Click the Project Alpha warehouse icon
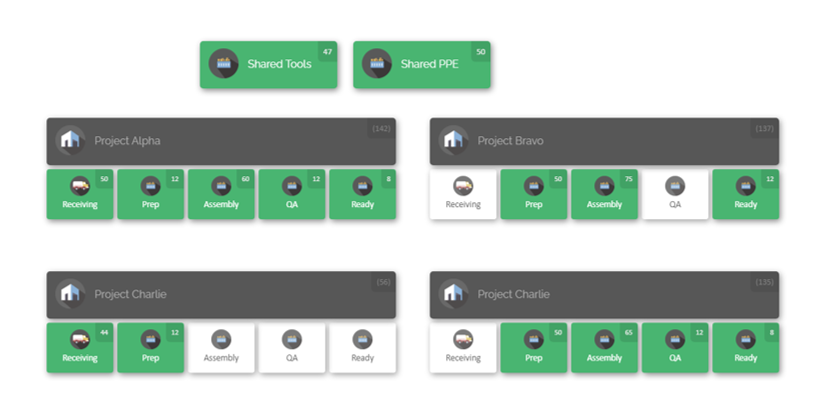 pyautogui.click(x=70, y=140)
